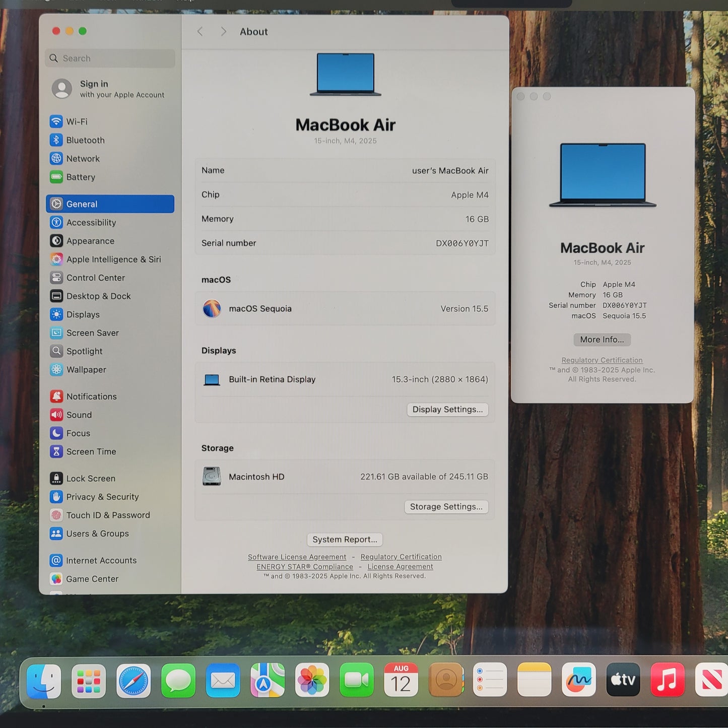The width and height of the screenshot is (728, 728).
Task: Click the MacBook Air image in About This Mac
Action: tap(603, 175)
